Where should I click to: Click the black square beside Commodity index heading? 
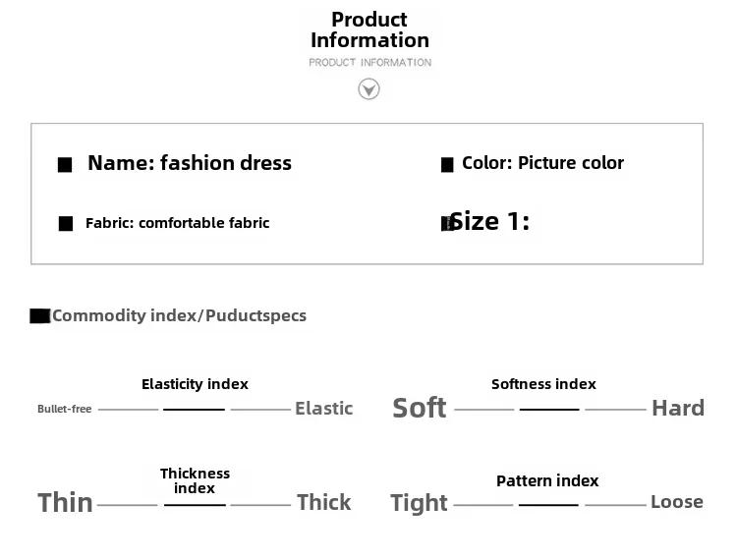pos(40,316)
